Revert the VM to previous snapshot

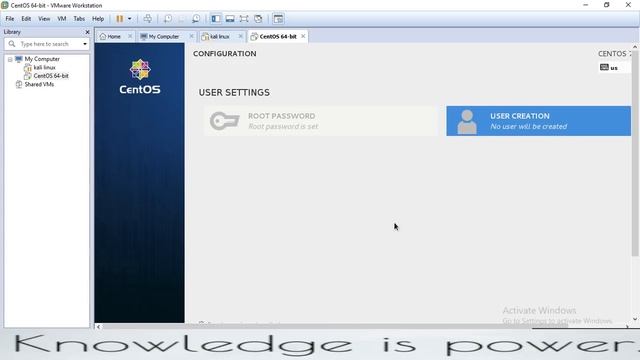[x=182, y=19]
